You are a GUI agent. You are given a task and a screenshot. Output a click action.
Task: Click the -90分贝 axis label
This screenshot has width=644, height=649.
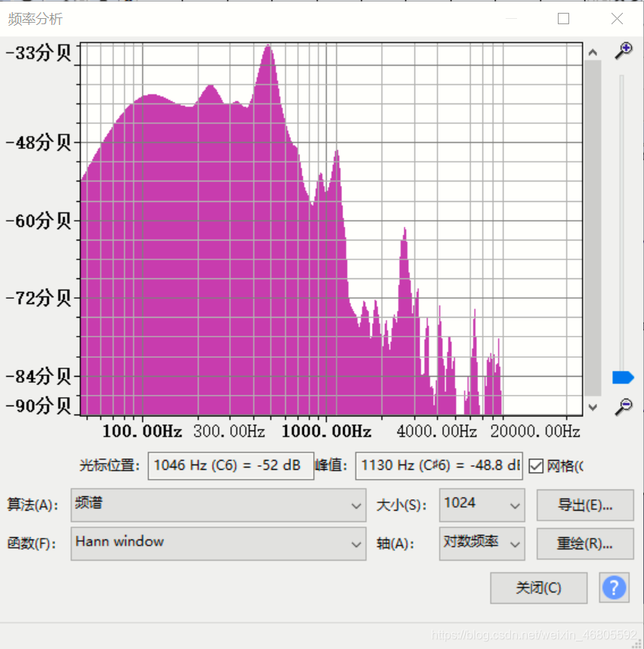tap(38, 406)
